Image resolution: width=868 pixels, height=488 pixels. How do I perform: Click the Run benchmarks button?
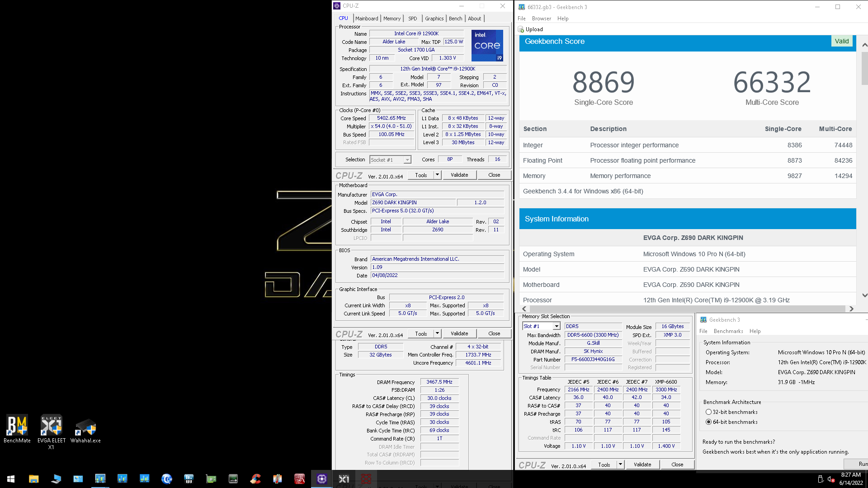pos(857,464)
